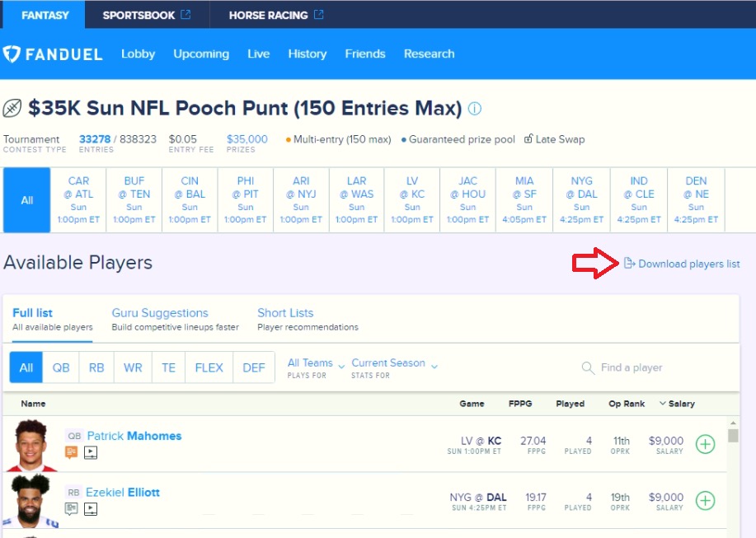Open the History page
This screenshot has height=538, width=756.
tap(308, 54)
